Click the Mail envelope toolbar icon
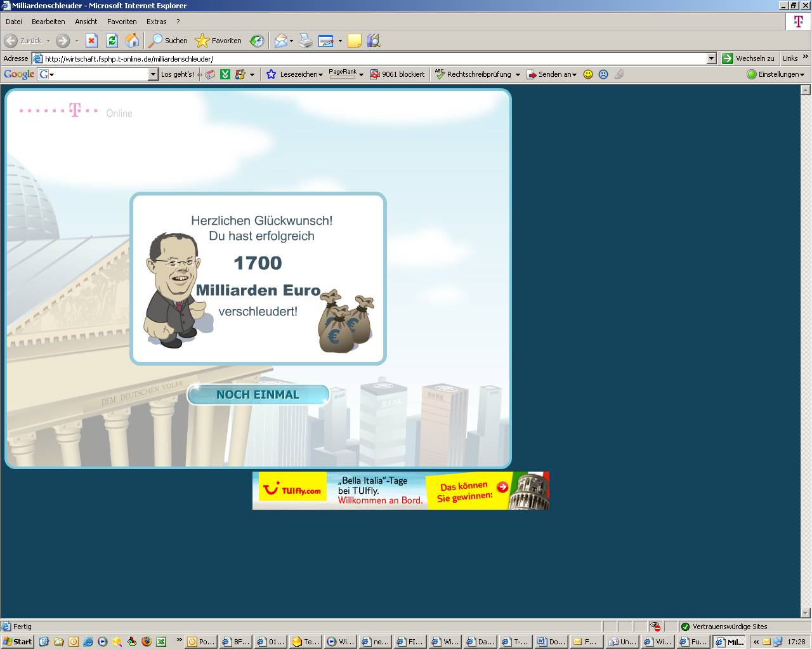 pos(280,41)
